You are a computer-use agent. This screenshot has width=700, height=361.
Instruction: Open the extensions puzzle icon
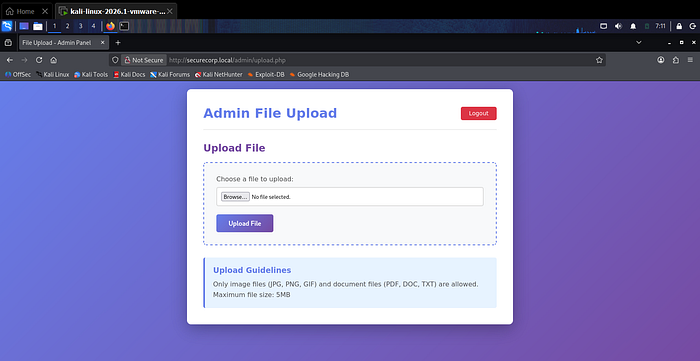(x=675, y=60)
